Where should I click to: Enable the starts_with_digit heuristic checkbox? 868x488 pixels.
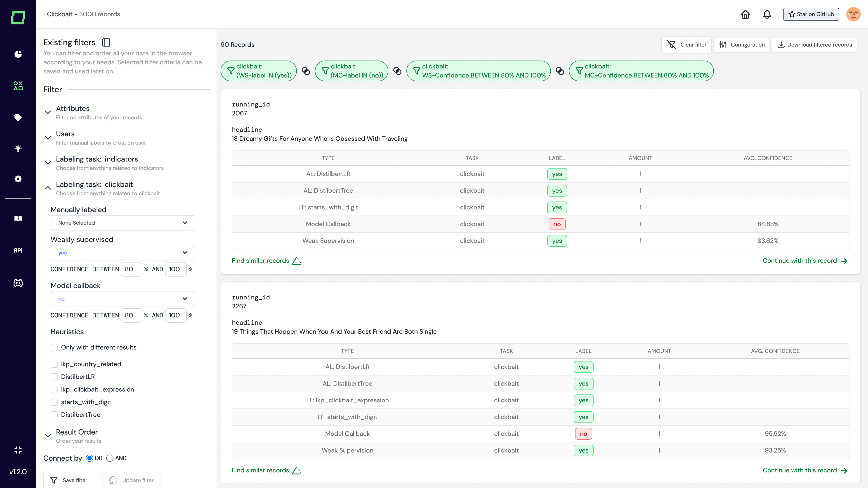point(54,402)
